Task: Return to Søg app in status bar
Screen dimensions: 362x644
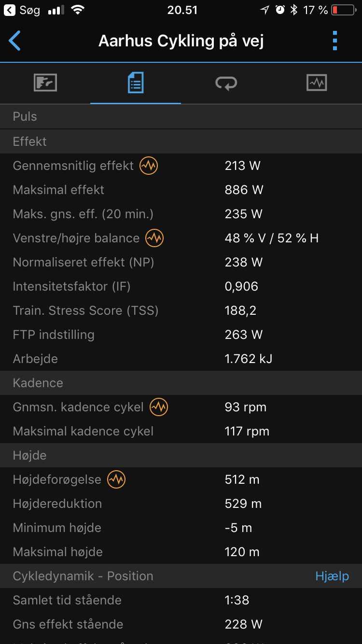Action: coord(23,10)
